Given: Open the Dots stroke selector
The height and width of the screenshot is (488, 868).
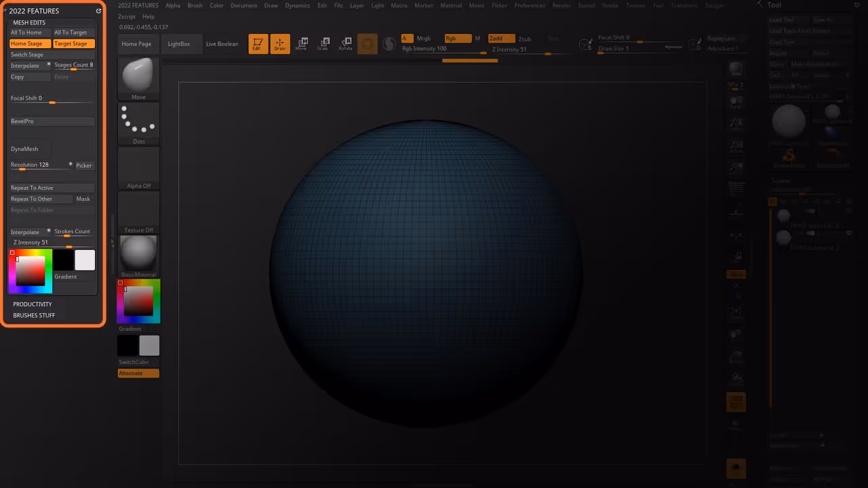Looking at the screenshot, I should coord(138,123).
